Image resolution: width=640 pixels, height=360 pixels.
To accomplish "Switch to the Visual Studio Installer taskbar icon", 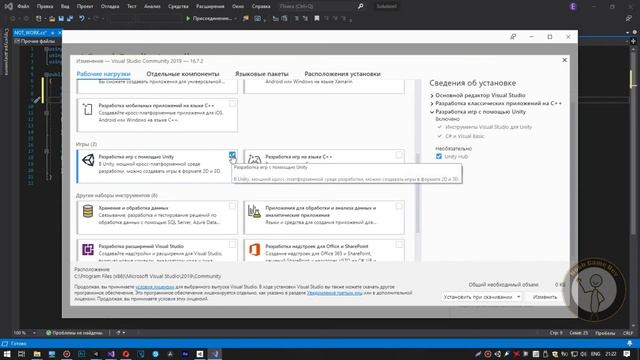I will [x=215, y=354].
